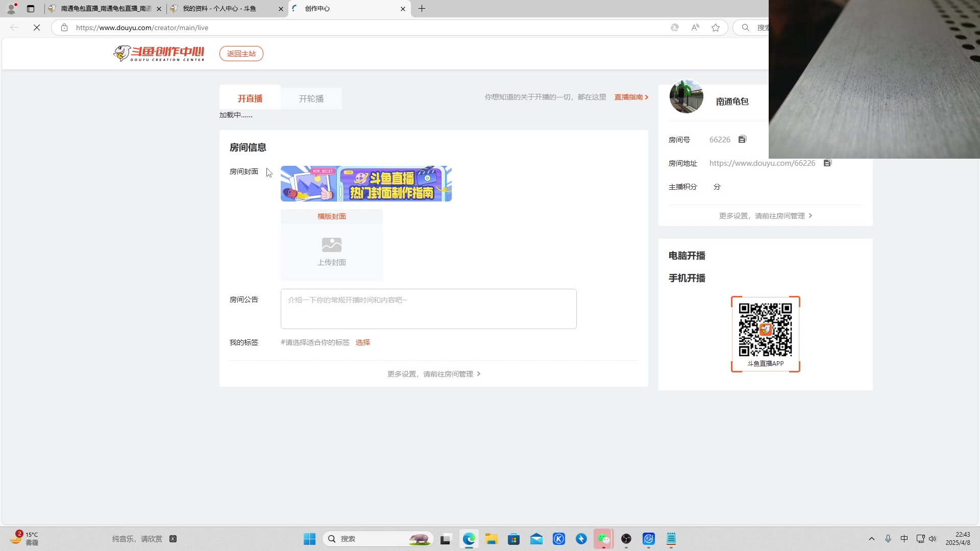
Task: Click the 手机开播 heading
Action: [x=687, y=278]
